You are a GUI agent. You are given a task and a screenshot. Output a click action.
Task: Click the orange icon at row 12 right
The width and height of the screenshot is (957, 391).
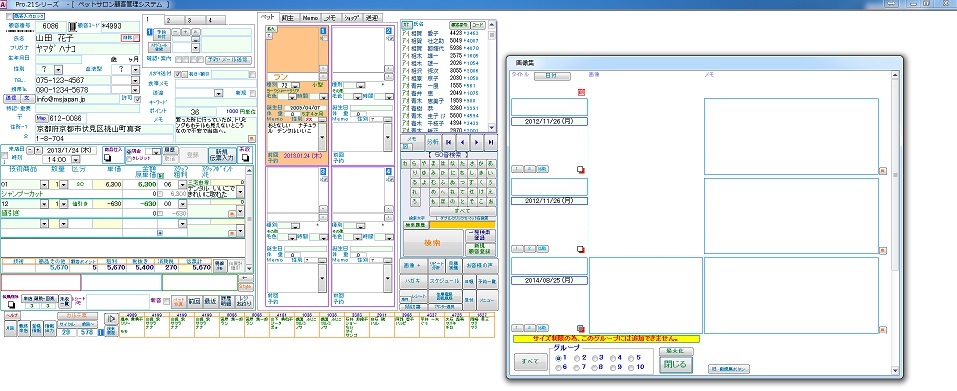pyautogui.click(x=232, y=214)
